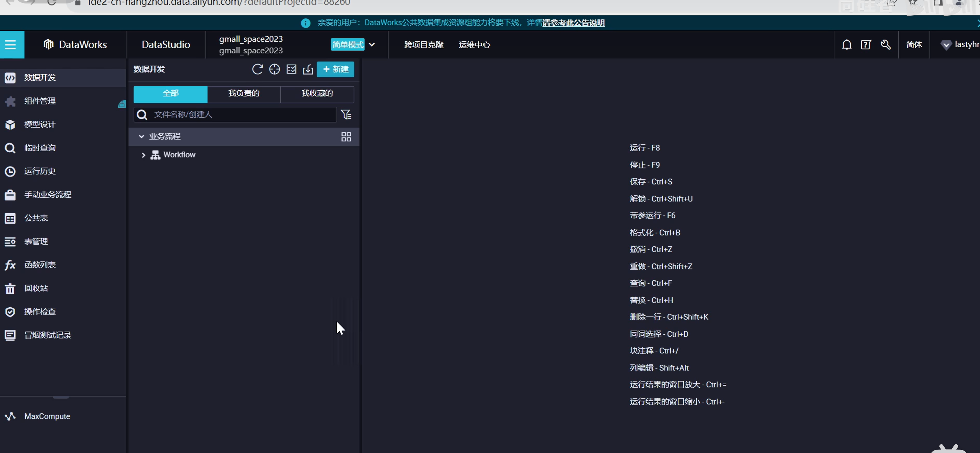
Task: Click the refresh icon in 数据开发 panel
Action: point(257,69)
